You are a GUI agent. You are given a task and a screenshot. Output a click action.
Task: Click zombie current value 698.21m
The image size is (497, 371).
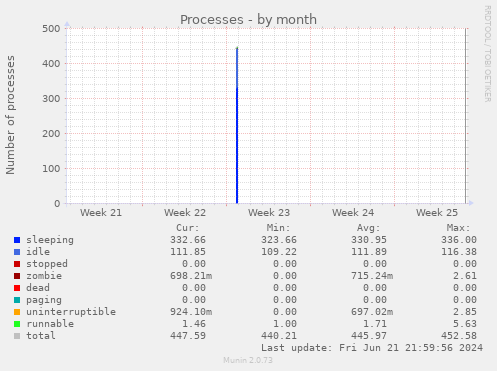coord(191,276)
